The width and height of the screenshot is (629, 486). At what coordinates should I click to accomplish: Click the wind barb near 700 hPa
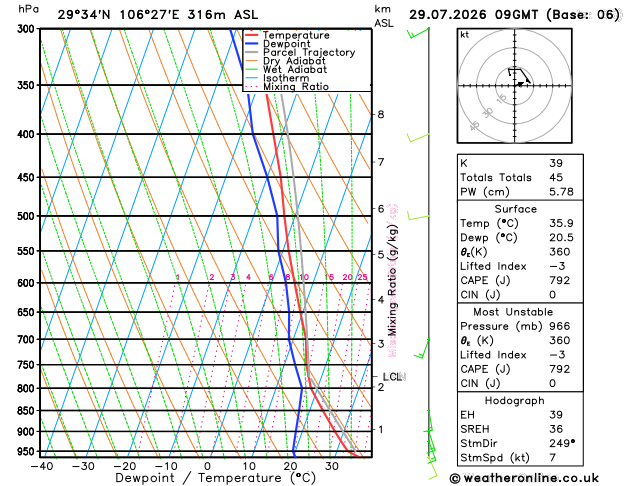[x=422, y=348]
